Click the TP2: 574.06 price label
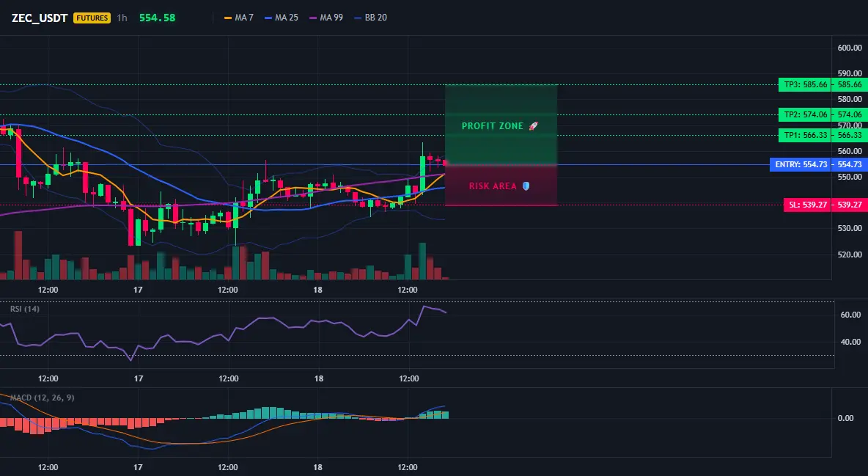 pyautogui.click(x=805, y=114)
